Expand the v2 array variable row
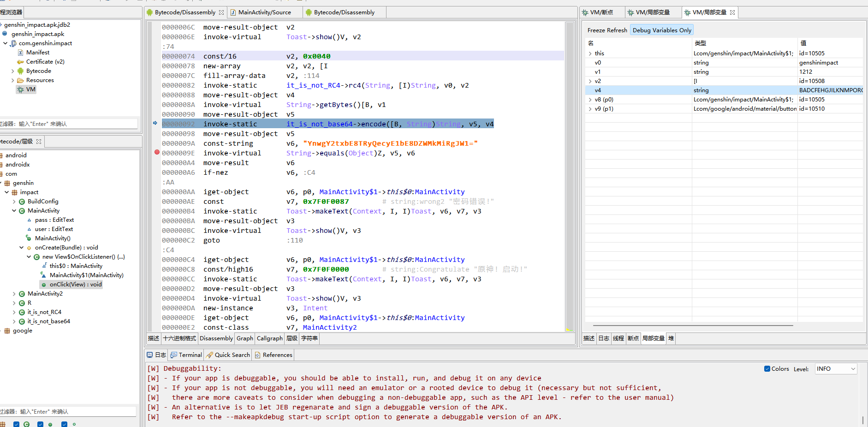 pyautogui.click(x=590, y=81)
